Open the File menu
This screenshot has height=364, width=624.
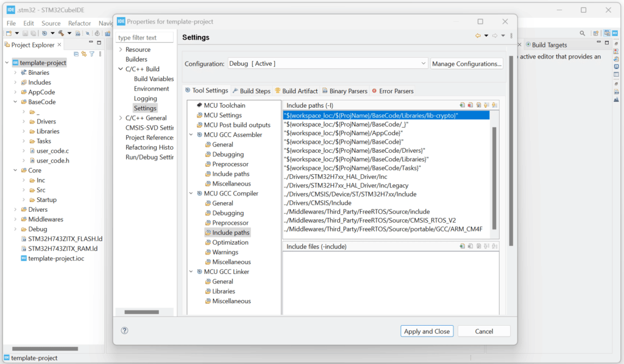pyautogui.click(x=11, y=23)
